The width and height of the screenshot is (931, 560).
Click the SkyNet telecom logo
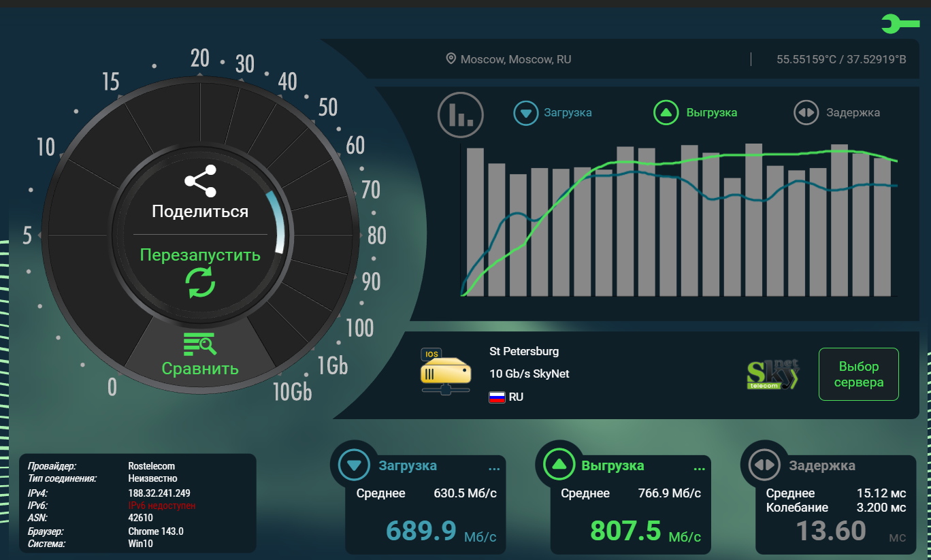pos(772,375)
